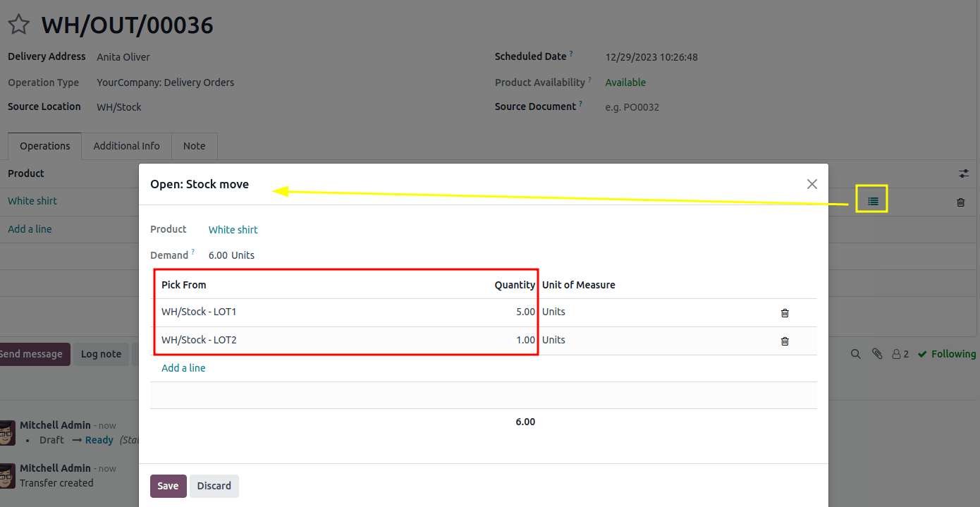Attach a file using the paperclip icon
The width and height of the screenshot is (980, 507).
(x=877, y=353)
